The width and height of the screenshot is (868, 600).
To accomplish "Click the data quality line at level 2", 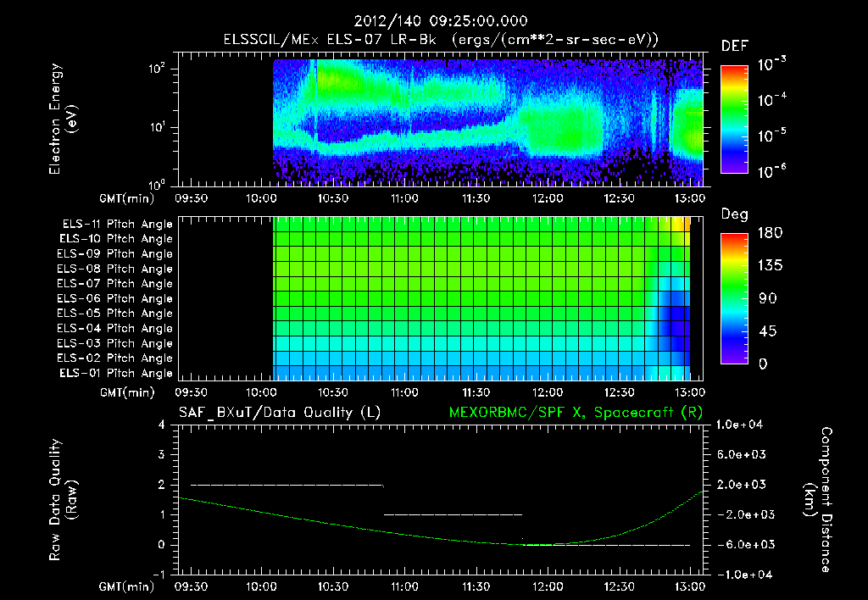I will coord(287,485).
